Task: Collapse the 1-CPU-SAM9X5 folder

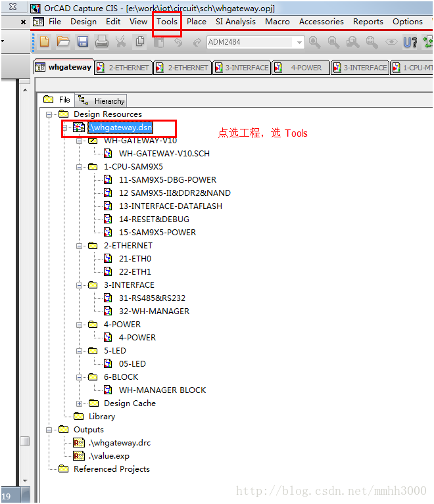Action: (x=79, y=167)
